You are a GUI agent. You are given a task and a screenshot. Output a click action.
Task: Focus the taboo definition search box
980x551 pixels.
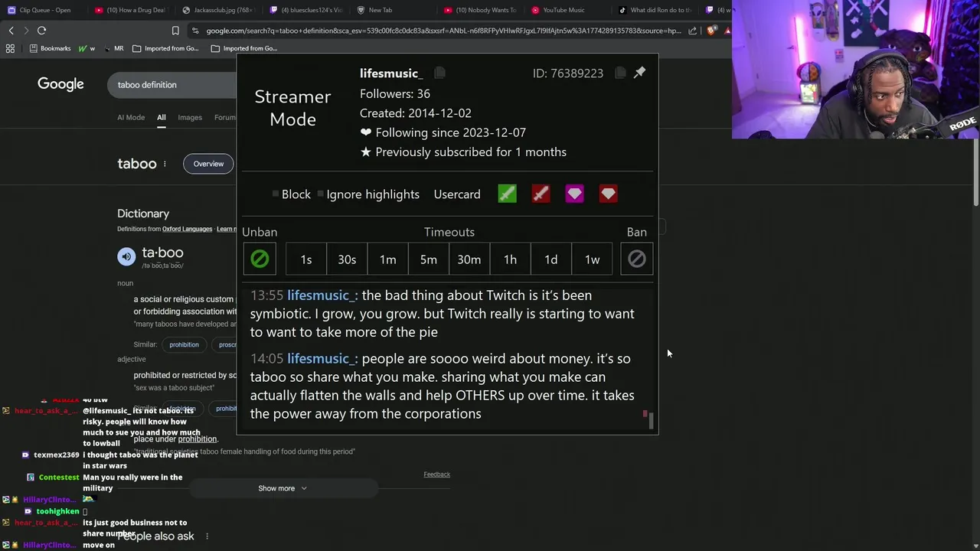(172, 85)
